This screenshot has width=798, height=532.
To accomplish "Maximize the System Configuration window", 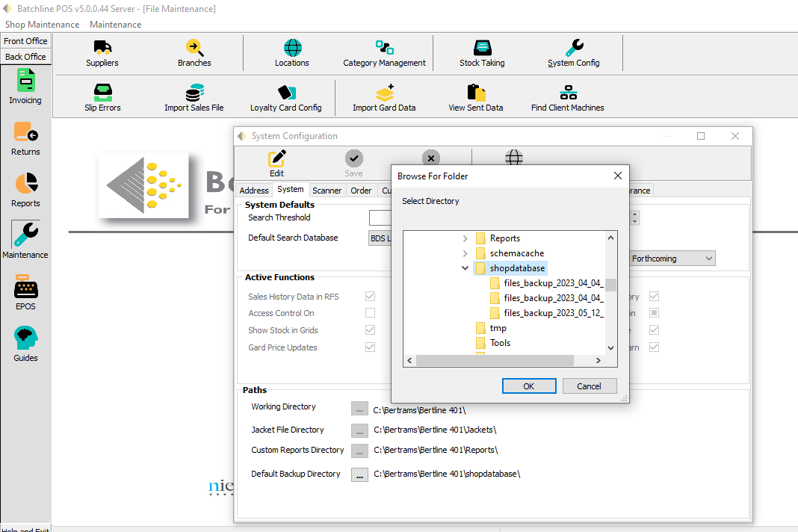I will pyautogui.click(x=701, y=136).
